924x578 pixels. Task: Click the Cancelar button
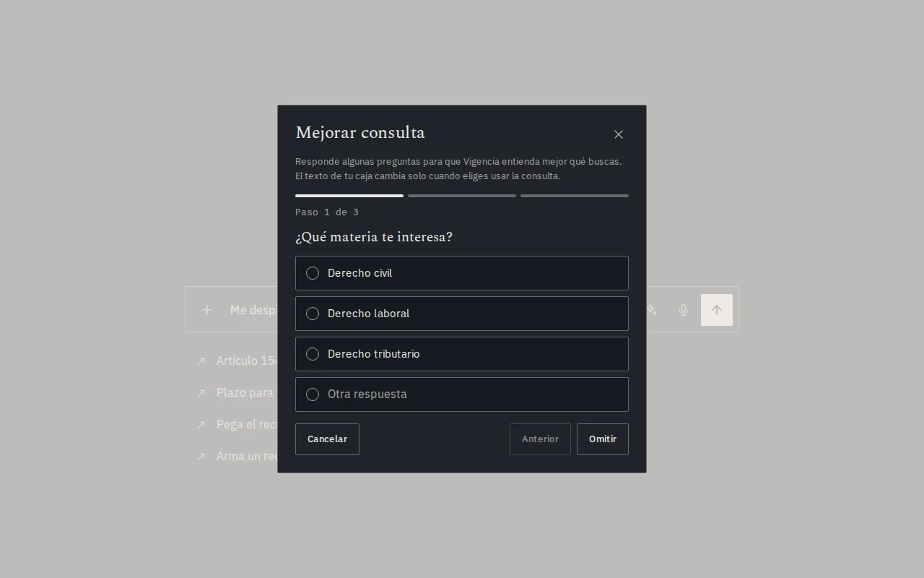327,439
